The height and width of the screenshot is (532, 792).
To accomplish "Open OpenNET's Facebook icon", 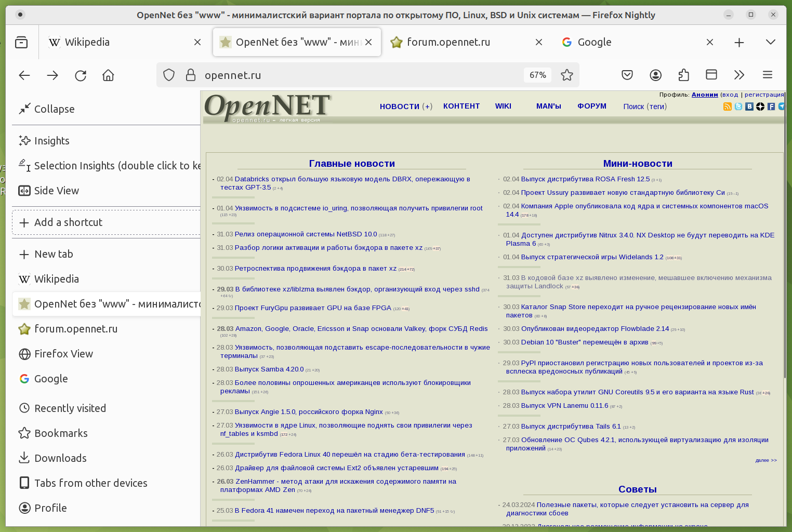I will (x=771, y=107).
